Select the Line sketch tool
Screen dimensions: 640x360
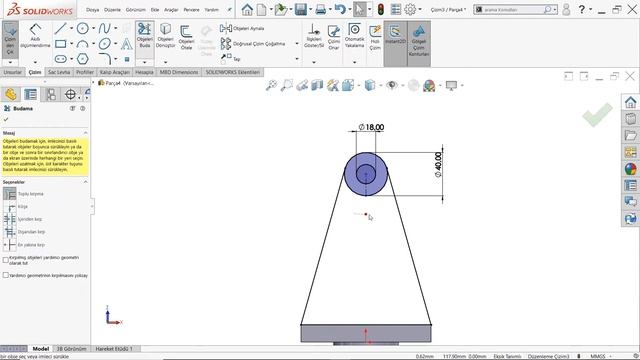click(60, 28)
